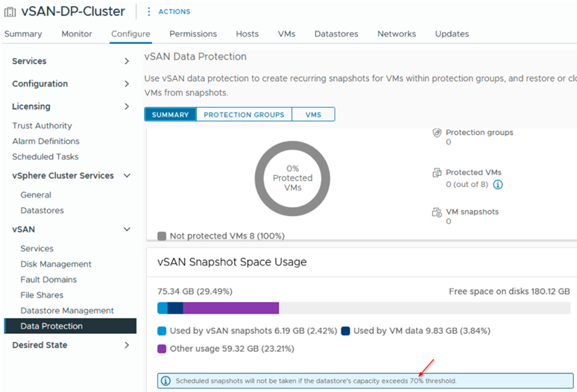Collapse the vSphere Cluster Services section
Viewport: 577px width, 392px height.
click(127, 176)
